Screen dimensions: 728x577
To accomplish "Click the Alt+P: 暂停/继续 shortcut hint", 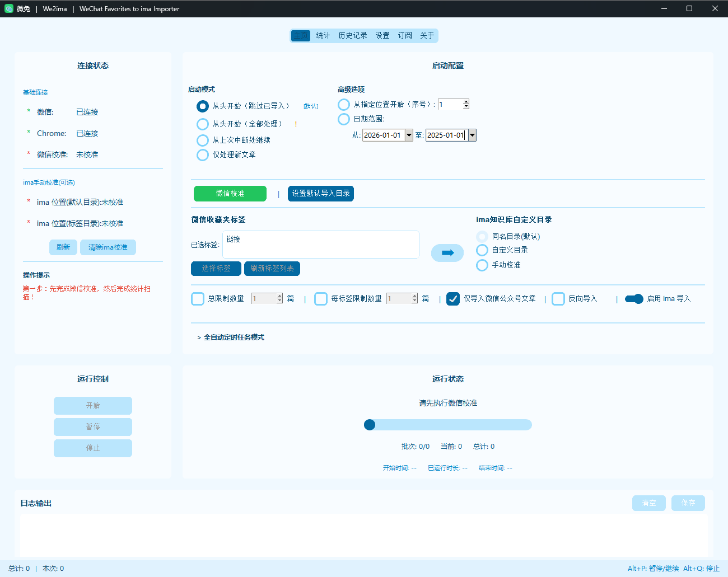I will [x=653, y=569].
